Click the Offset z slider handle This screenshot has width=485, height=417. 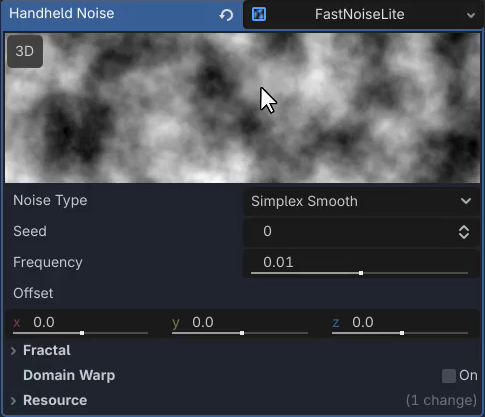pyautogui.click(x=402, y=333)
